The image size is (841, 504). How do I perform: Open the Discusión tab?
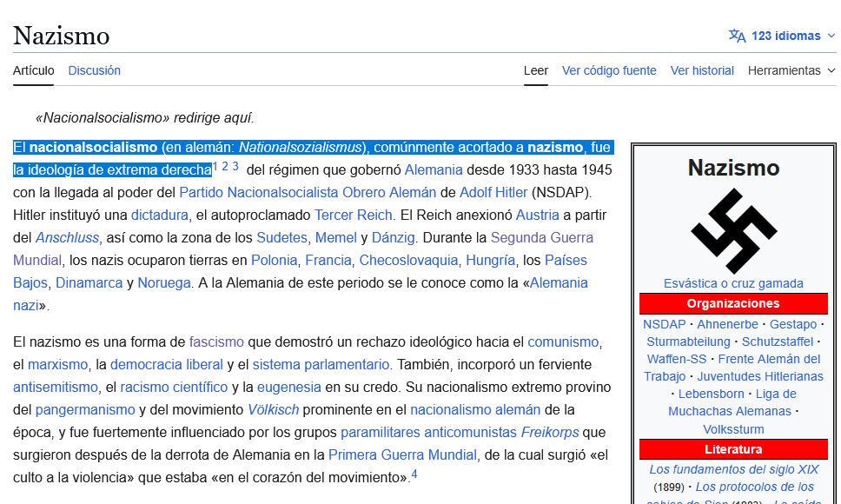coord(95,70)
